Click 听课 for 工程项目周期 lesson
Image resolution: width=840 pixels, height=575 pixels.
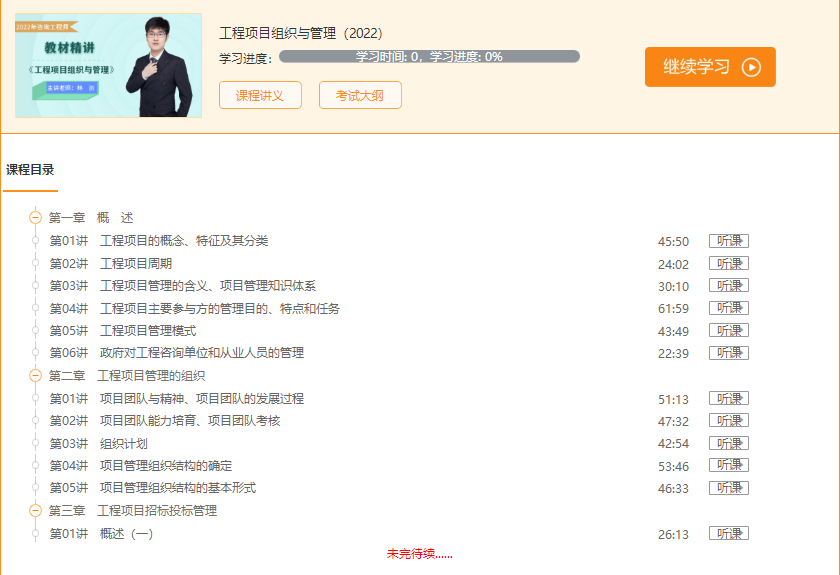pos(728,264)
